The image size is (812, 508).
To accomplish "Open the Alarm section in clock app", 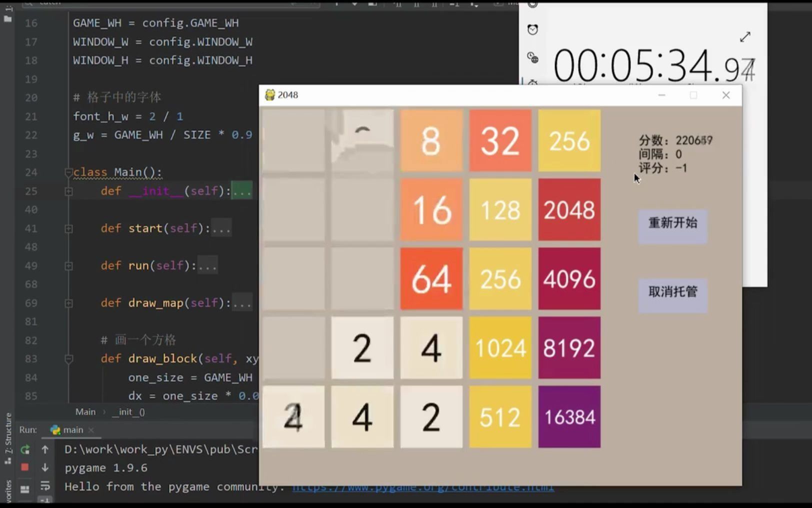I will click(x=533, y=30).
